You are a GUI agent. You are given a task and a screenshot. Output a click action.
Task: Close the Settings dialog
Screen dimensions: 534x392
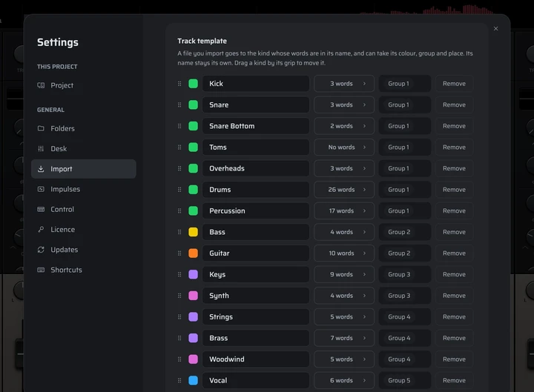[496, 29]
